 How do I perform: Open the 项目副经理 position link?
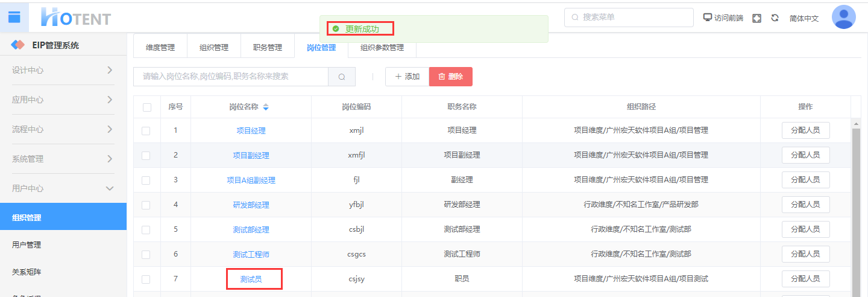pos(251,155)
